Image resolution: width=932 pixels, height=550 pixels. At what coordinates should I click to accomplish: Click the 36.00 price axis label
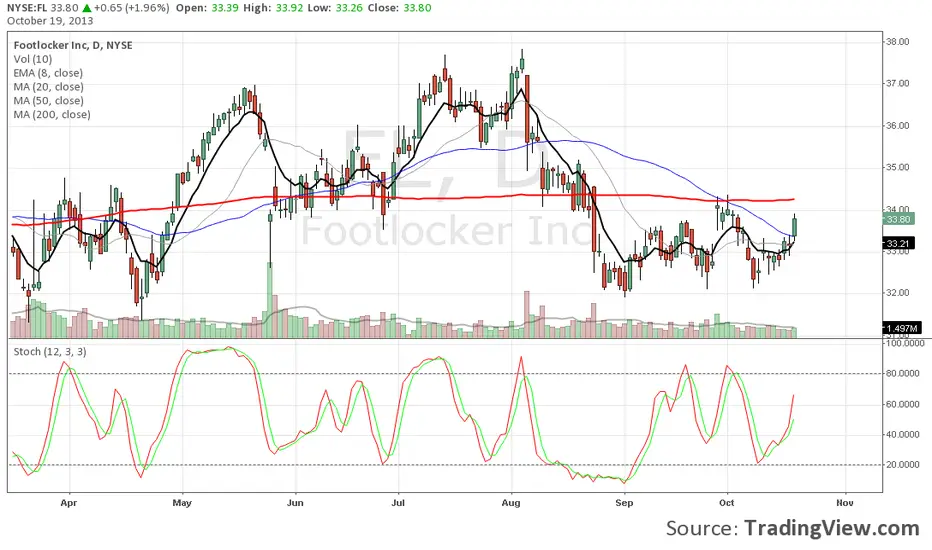coord(898,125)
